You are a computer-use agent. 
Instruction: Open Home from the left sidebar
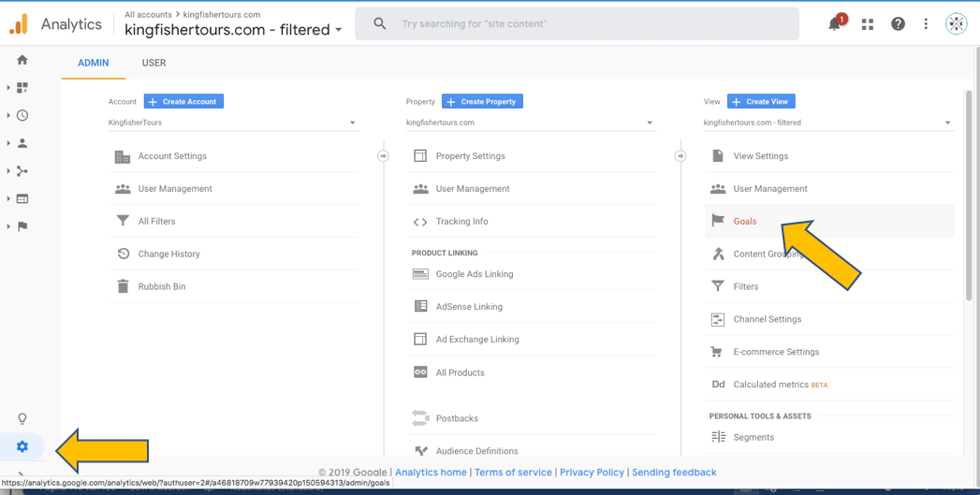tap(22, 60)
